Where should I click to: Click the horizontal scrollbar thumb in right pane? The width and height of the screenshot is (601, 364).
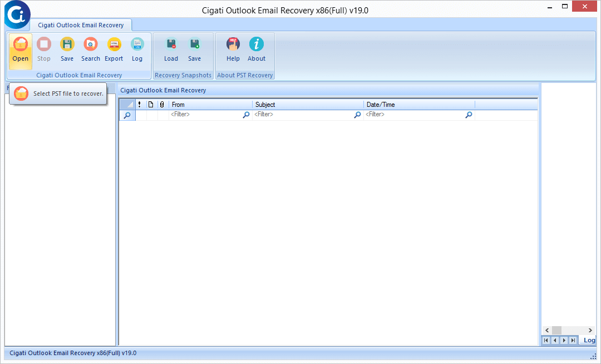point(556,330)
